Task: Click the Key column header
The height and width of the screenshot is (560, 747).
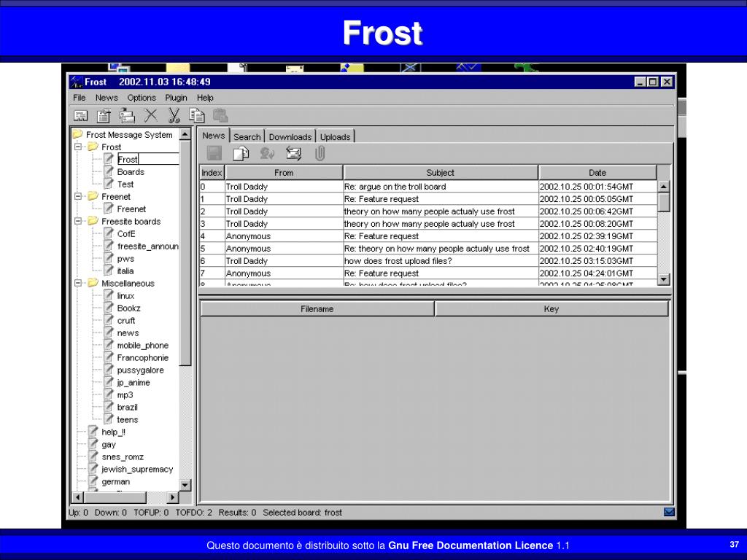Action: click(551, 309)
